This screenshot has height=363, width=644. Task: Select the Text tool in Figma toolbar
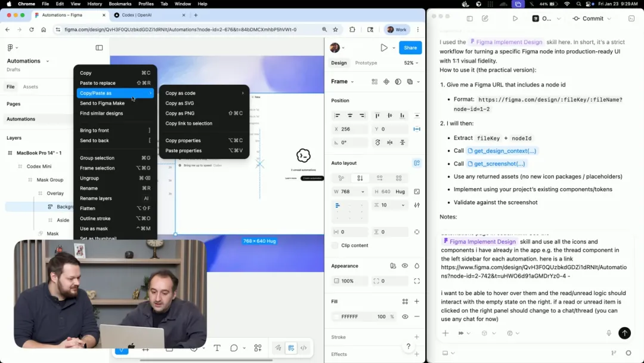217,348
